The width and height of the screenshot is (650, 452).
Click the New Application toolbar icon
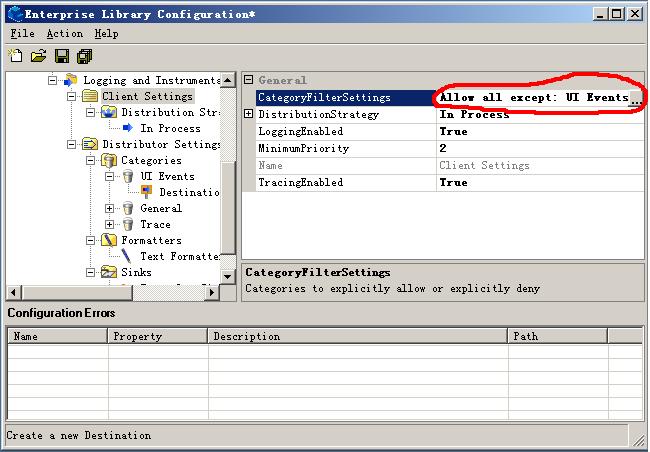click(x=15, y=56)
